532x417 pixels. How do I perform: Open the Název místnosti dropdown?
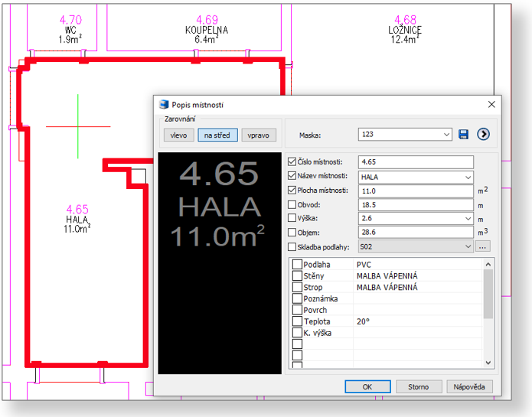click(x=468, y=177)
